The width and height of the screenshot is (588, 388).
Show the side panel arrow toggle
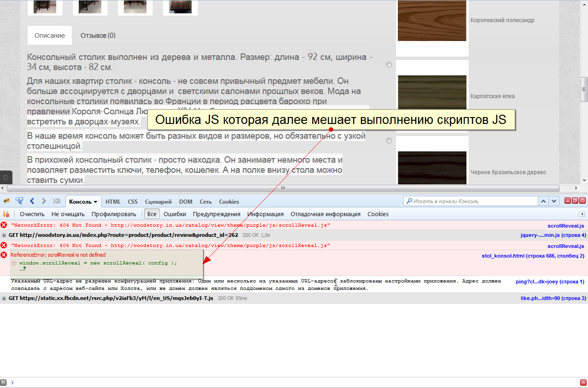pyautogui.click(x=582, y=214)
